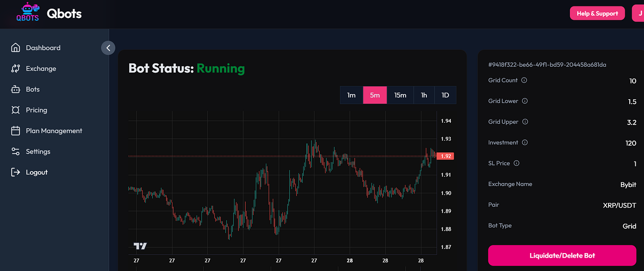The width and height of the screenshot is (644, 271).
Task: Click the Exchange arrows icon
Action: pos(16,68)
